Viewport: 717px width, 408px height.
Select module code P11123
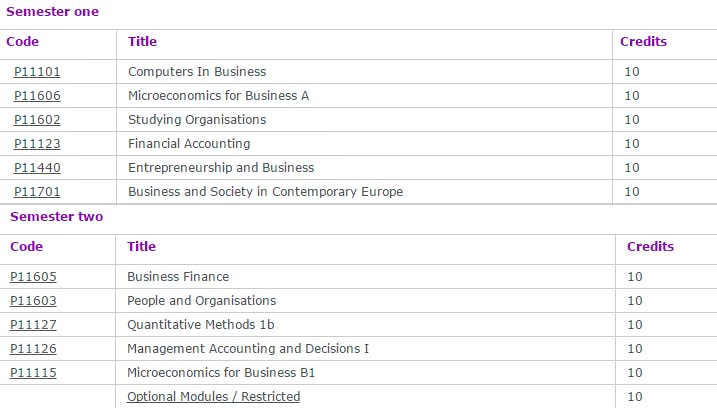point(37,144)
